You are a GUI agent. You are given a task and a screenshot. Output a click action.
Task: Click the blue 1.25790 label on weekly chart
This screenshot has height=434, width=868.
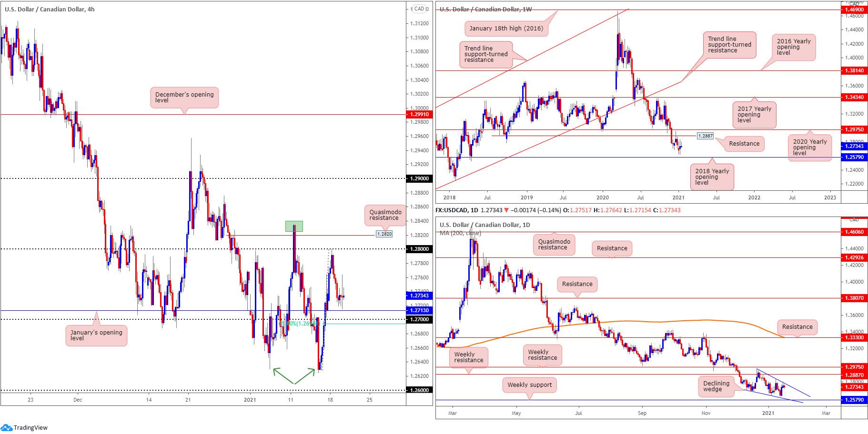pos(854,157)
